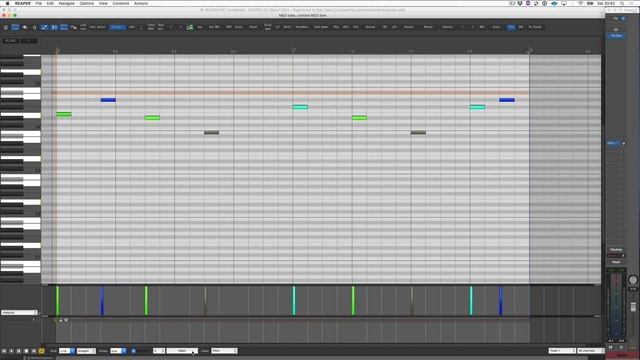Image resolution: width=640 pixels, height=360 pixels.
Task: Open Spotlight search in menu bar
Action: [622, 3]
